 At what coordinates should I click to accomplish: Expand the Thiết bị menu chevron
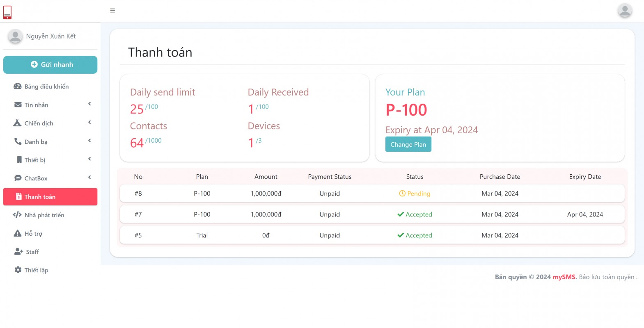click(89, 159)
